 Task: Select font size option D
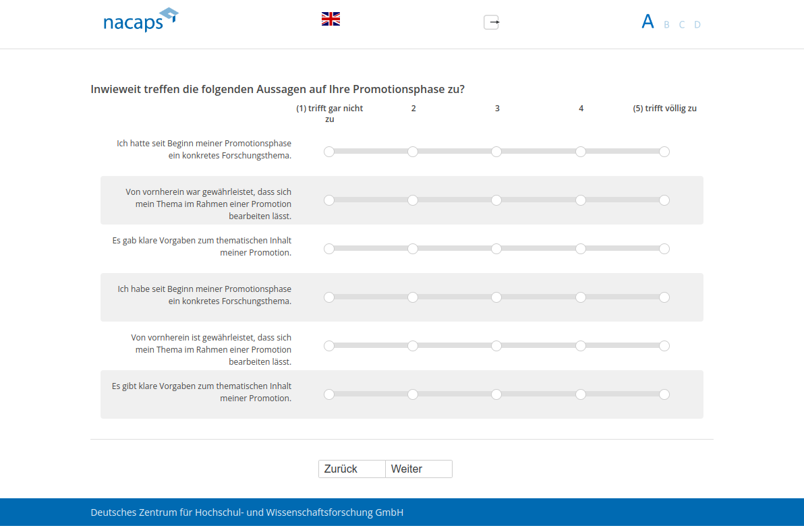[x=697, y=25]
